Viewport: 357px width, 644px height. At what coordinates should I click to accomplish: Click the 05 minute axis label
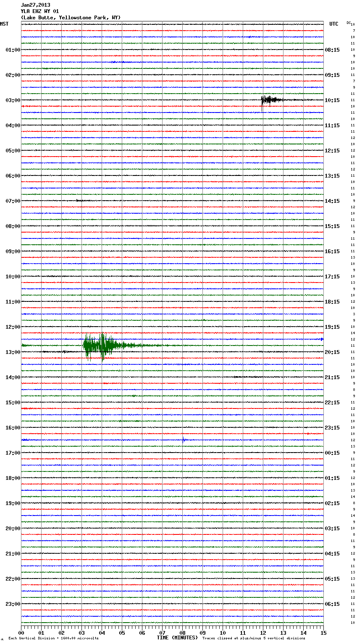[122, 633]
